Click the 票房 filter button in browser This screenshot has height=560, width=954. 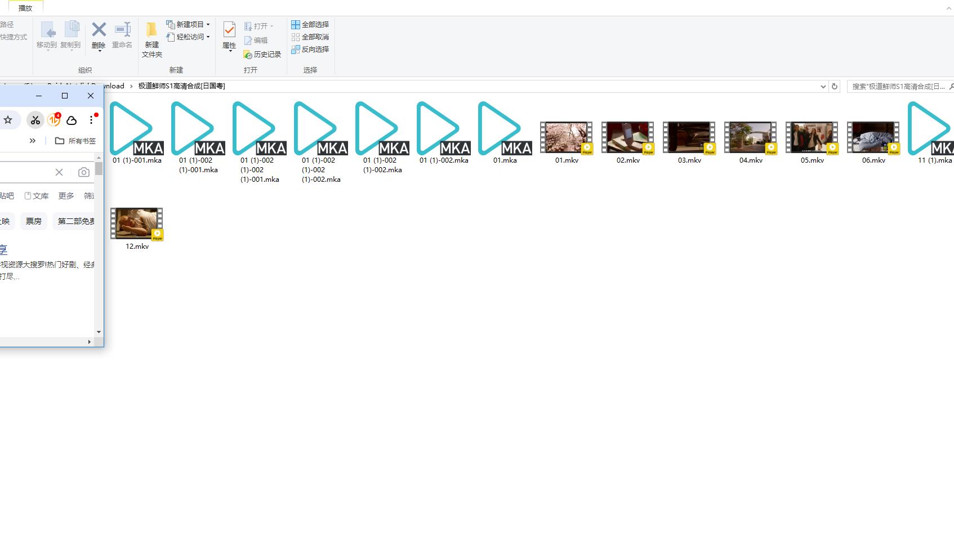click(34, 221)
